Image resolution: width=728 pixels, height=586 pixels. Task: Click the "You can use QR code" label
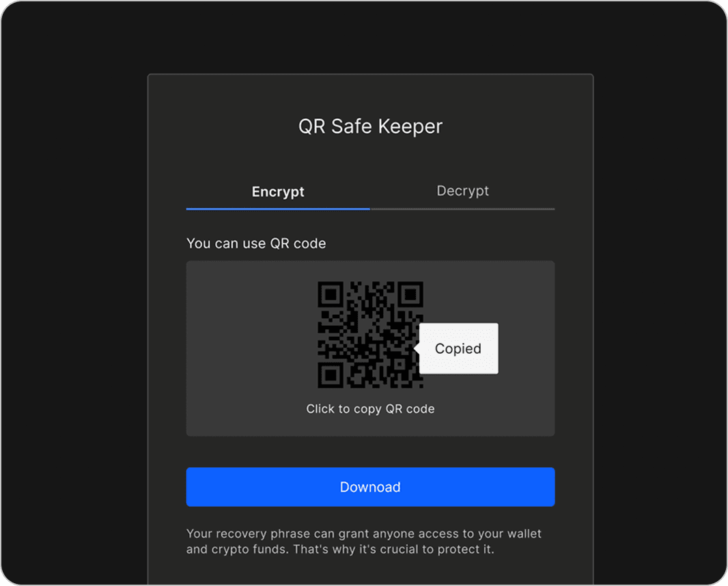(x=256, y=243)
